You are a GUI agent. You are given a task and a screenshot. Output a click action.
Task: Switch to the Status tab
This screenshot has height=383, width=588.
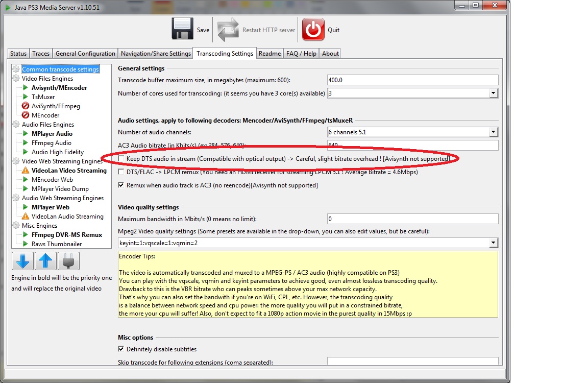coord(18,53)
